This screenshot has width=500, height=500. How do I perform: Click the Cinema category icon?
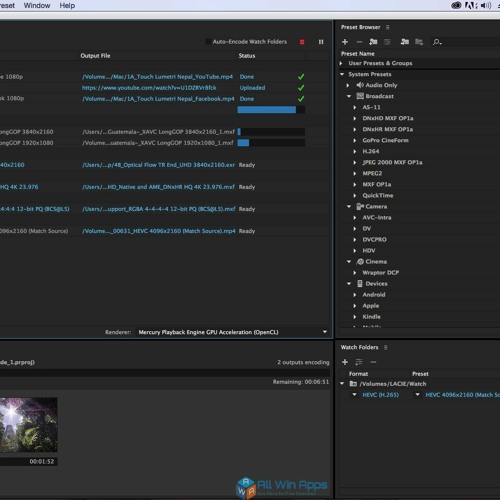(360, 262)
